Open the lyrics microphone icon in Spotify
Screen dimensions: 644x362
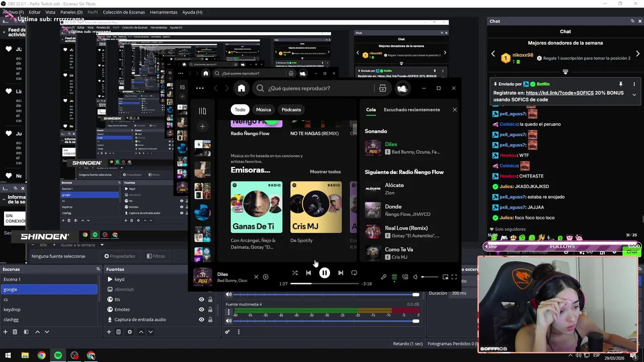coord(383,277)
